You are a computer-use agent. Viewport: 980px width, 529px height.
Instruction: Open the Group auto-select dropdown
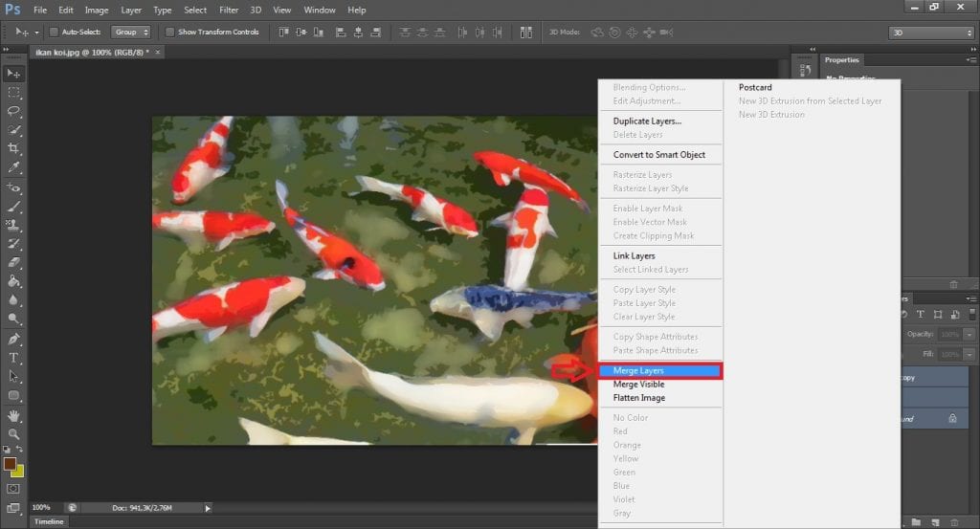(131, 32)
